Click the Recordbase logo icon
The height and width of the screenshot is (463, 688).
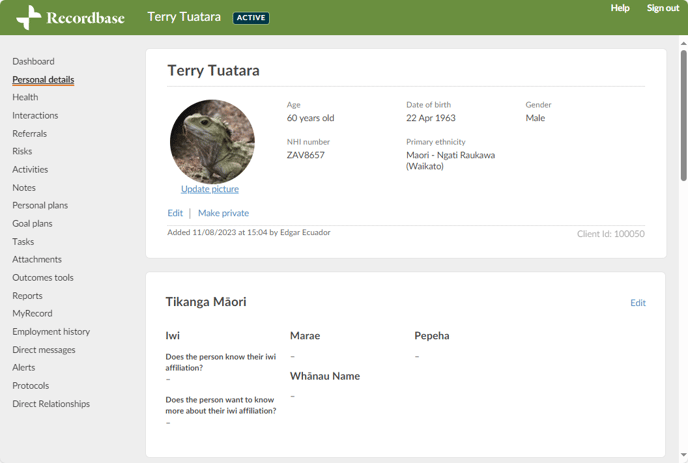(29, 17)
